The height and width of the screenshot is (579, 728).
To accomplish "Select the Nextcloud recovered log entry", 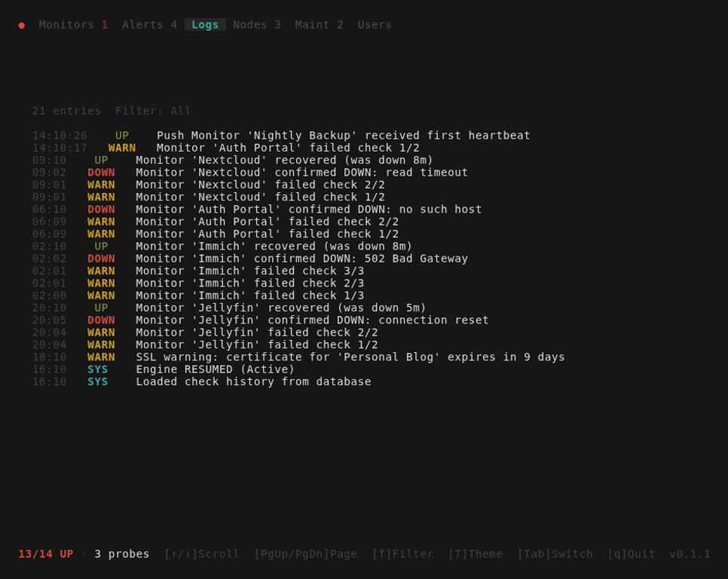I will pos(233,160).
